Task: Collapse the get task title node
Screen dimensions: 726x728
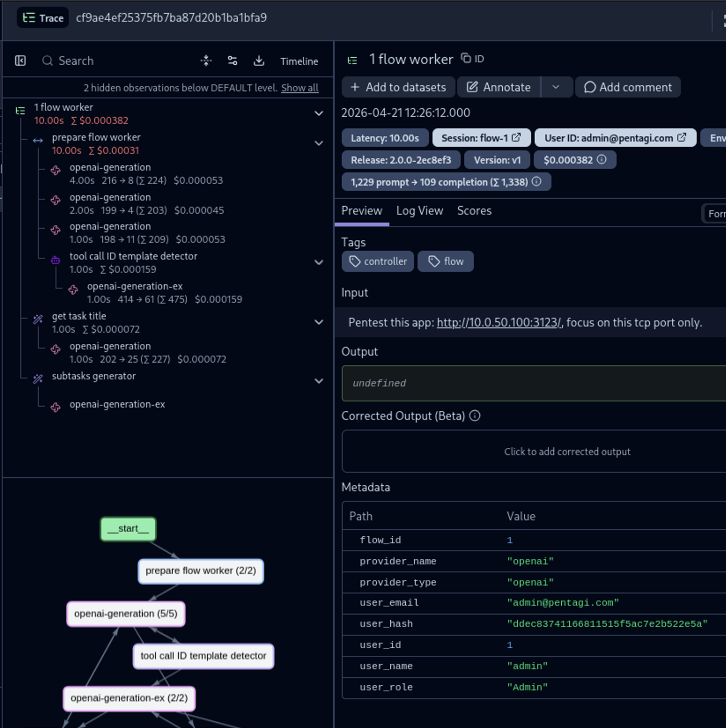Action: [x=319, y=323]
